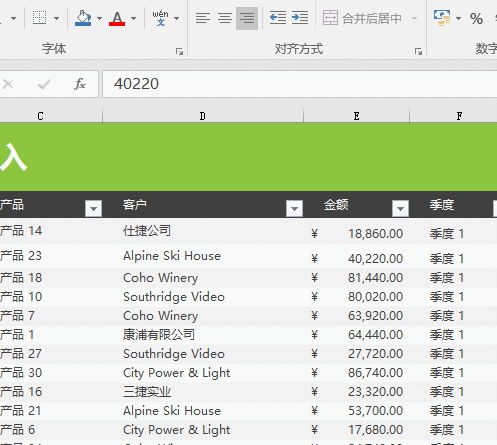Center text horizontally in cell
The height and width of the screenshot is (445, 497).
225,18
